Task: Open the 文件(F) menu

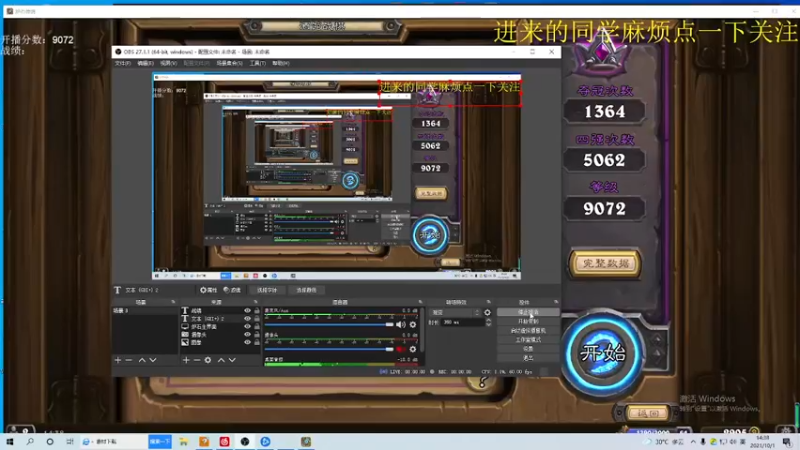Action: (122, 63)
